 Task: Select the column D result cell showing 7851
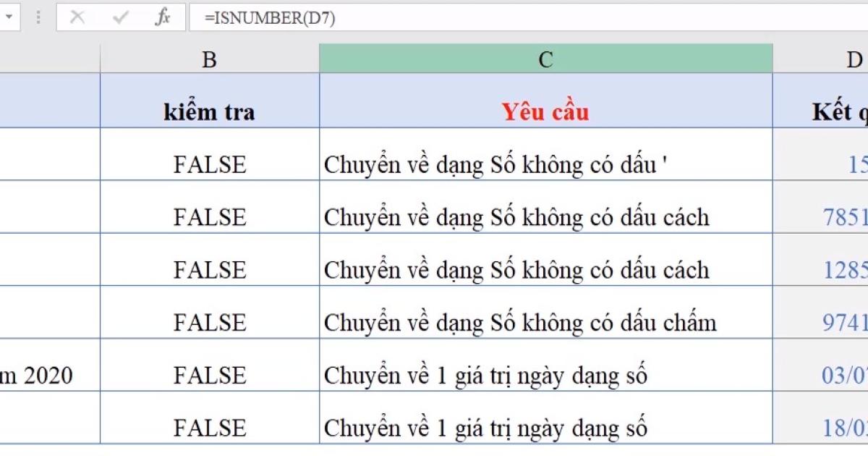[x=820, y=207]
